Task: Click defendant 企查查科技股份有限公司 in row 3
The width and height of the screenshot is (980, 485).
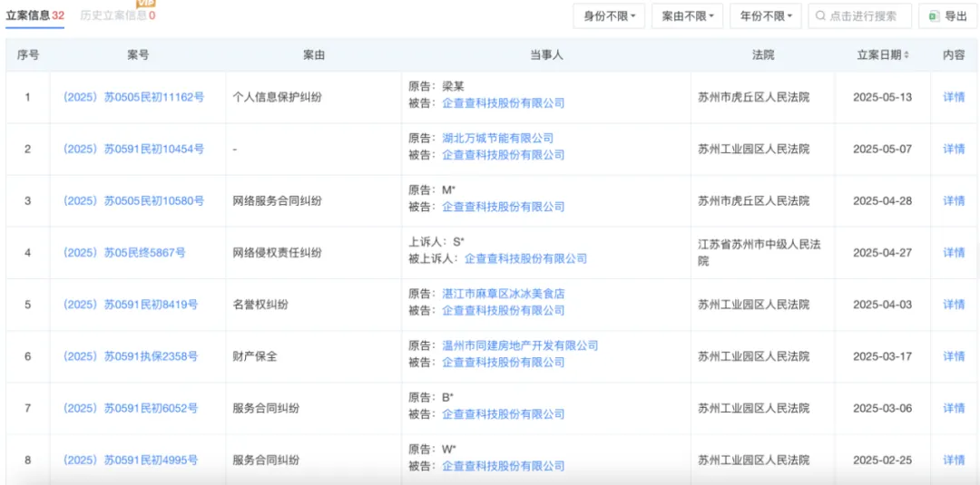Action: pos(503,207)
